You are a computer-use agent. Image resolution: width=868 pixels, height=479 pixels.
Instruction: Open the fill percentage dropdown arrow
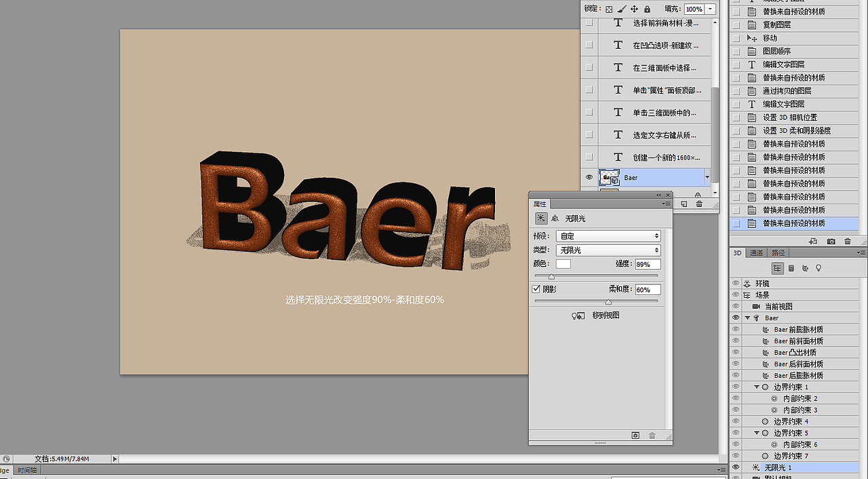coord(710,9)
